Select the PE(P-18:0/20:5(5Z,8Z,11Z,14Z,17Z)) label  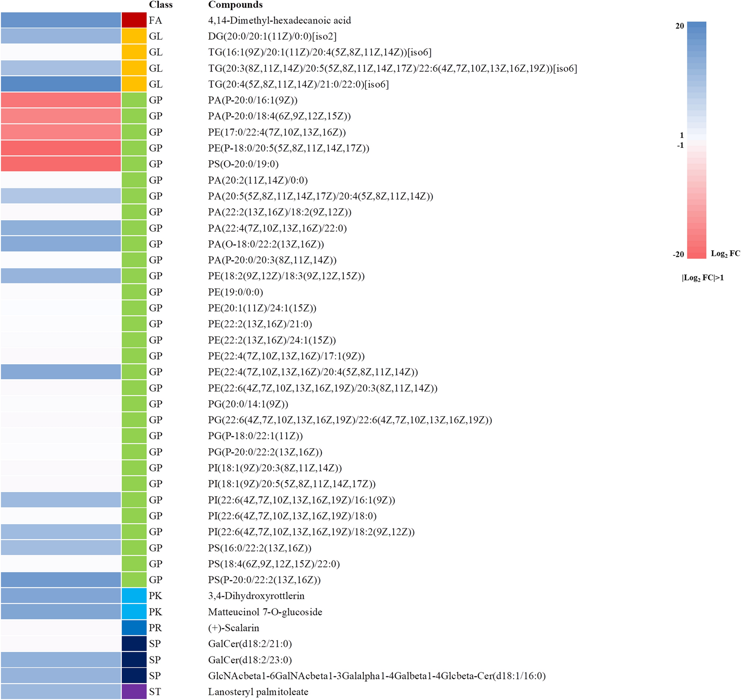(x=289, y=148)
